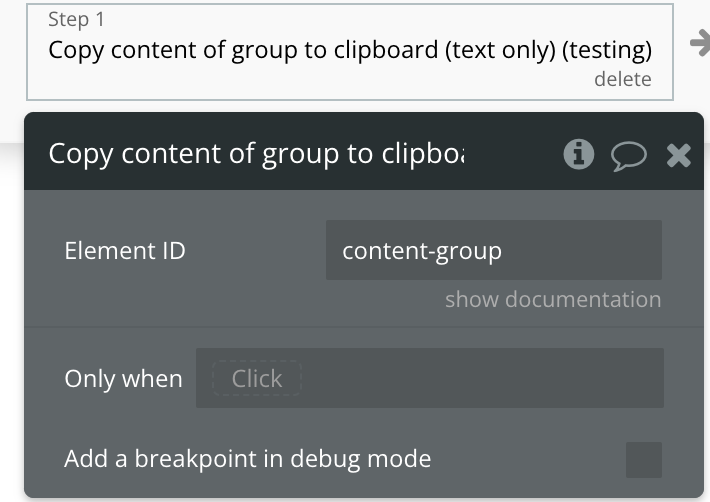Click the dashed Click placeholder for Only when
Viewport: 710px width, 502px height.
tap(257, 378)
